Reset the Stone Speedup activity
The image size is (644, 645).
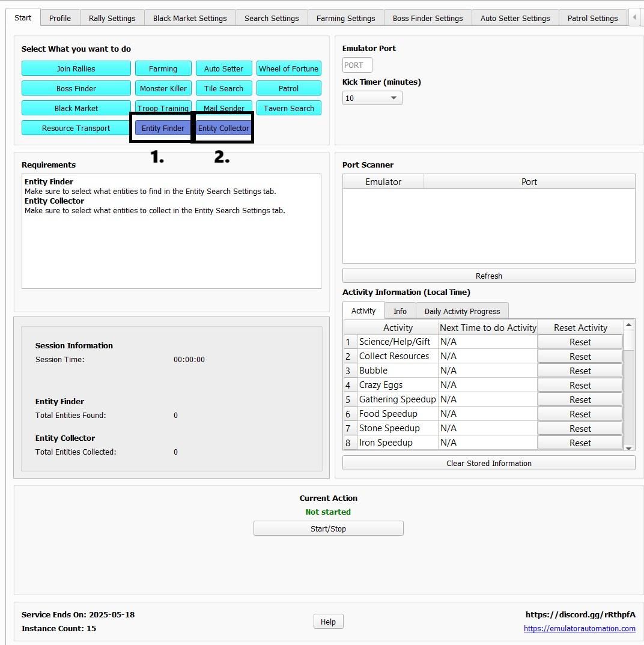[x=580, y=428]
